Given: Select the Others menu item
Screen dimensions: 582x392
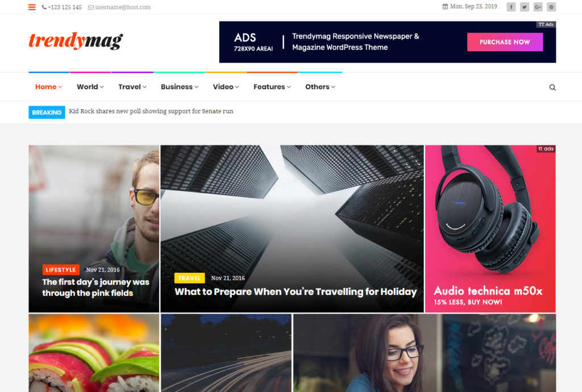Looking at the screenshot, I should (320, 87).
